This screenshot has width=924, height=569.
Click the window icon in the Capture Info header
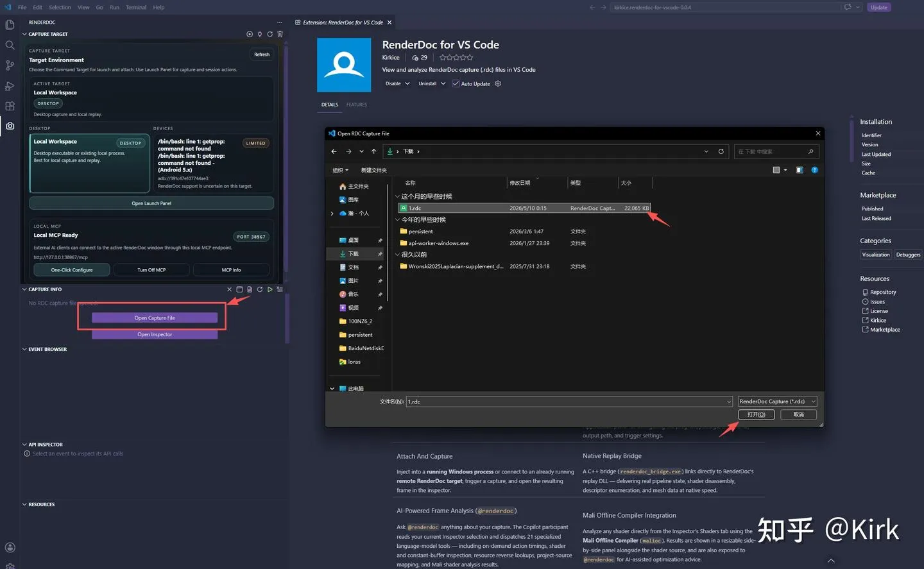click(x=239, y=289)
